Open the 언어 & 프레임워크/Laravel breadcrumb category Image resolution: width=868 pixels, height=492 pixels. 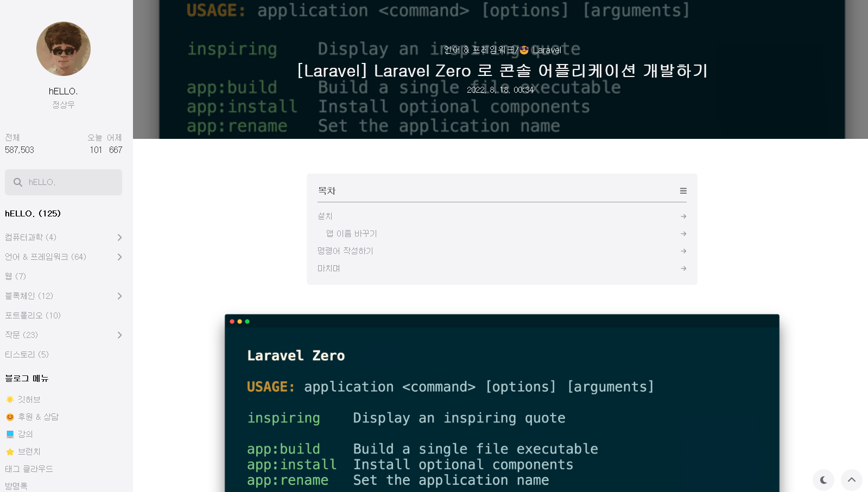[x=503, y=50]
